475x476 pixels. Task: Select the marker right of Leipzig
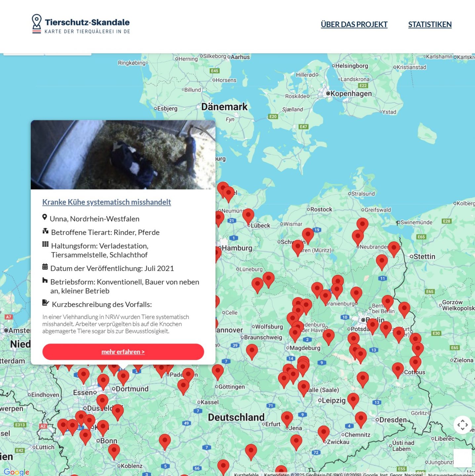pos(353,399)
